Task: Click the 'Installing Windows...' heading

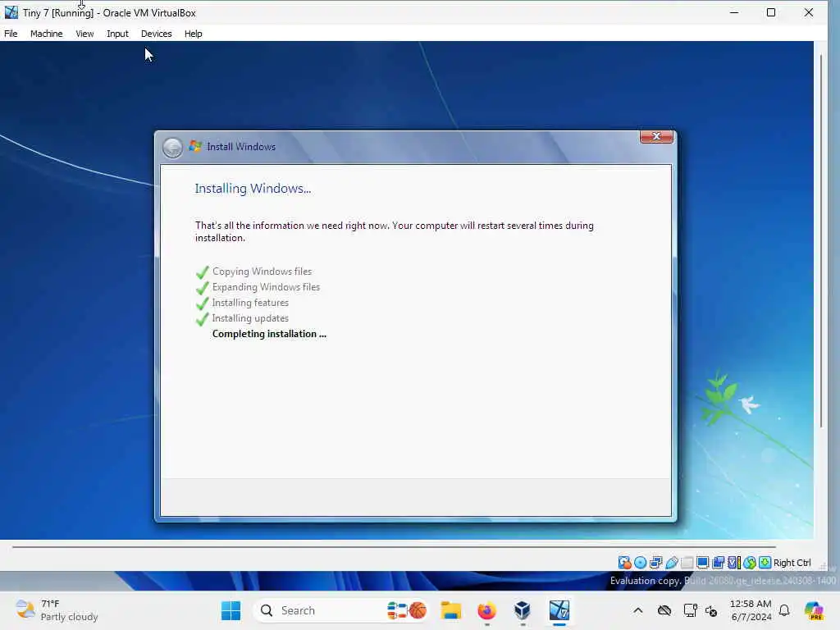Action: coord(253,189)
